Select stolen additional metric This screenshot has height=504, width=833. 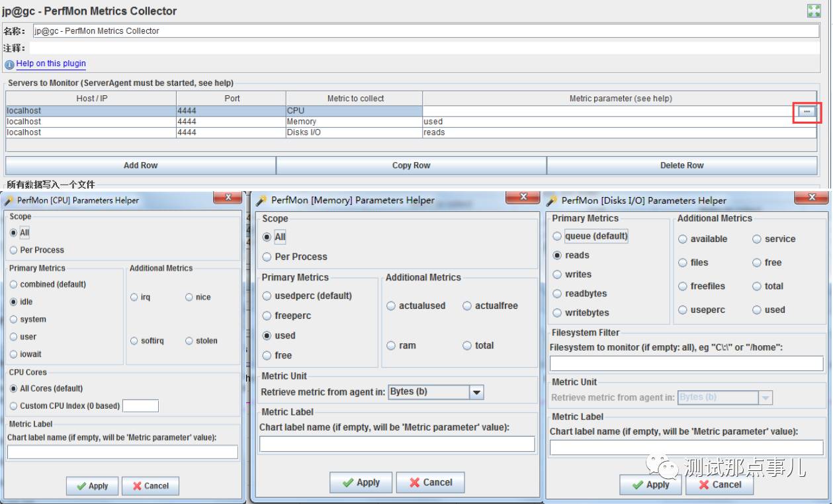pos(202,341)
